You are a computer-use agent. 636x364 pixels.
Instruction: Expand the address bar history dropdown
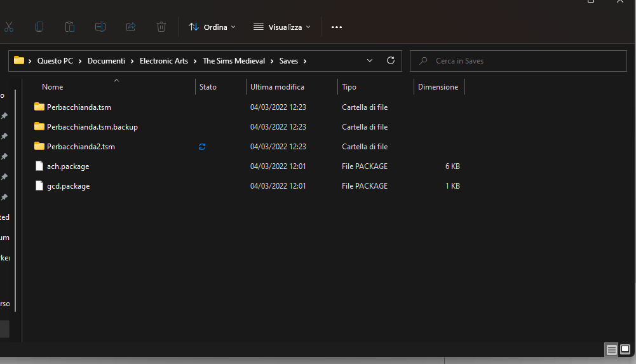click(370, 61)
